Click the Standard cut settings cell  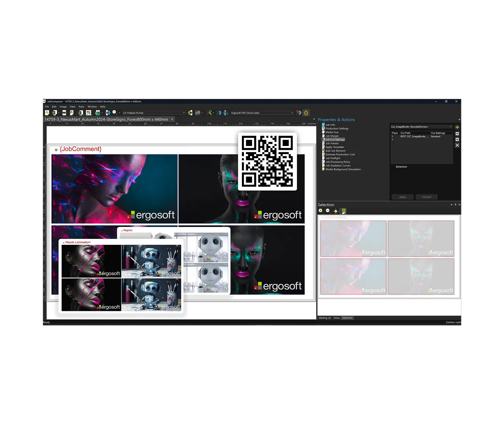point(435,136)
